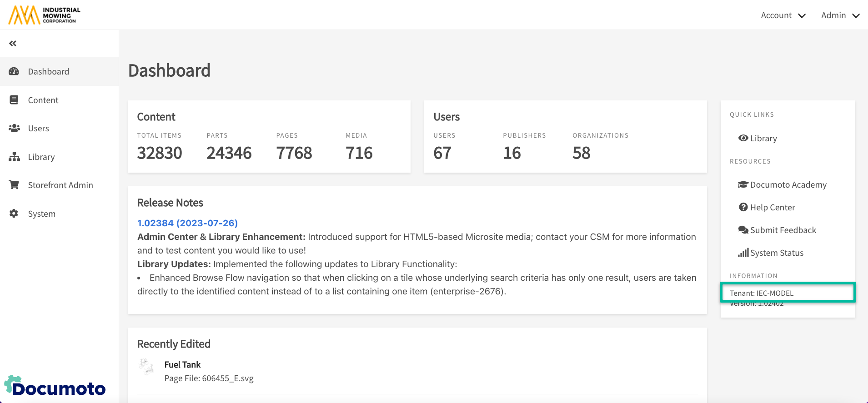Open the Account dropdown menu
Screen dimensions: 868x403
tap(783, 15)
